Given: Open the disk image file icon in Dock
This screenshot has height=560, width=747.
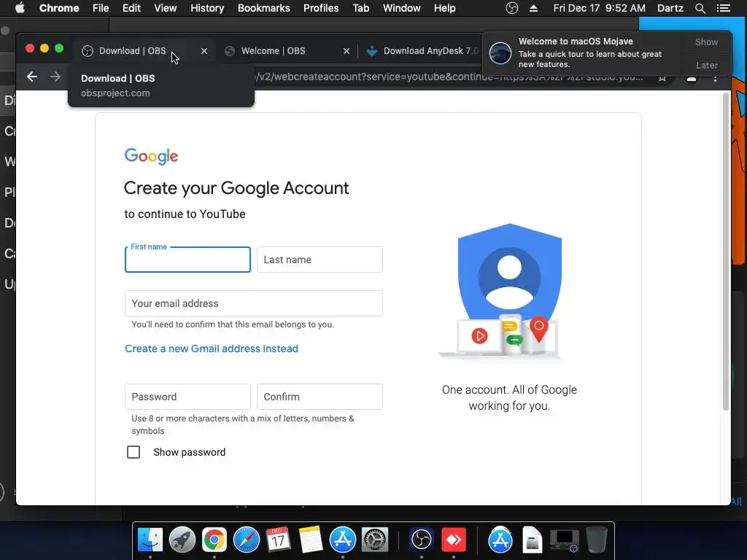Looking at the screenshot, I should pos(532,540).
